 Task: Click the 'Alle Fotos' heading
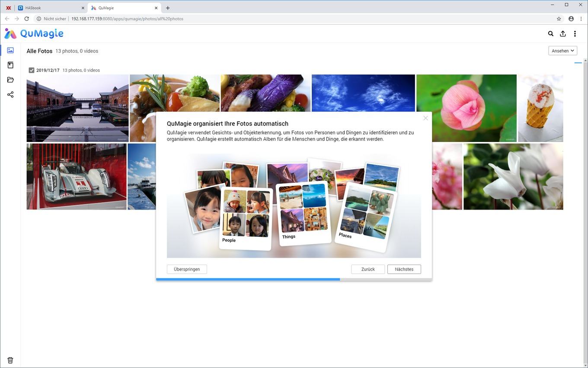(x=39, y=51)
